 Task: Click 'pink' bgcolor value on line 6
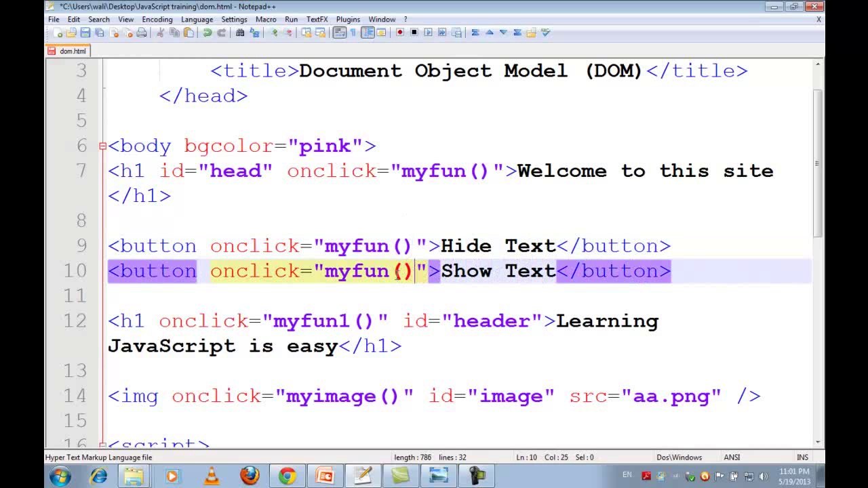pos(325,146)
